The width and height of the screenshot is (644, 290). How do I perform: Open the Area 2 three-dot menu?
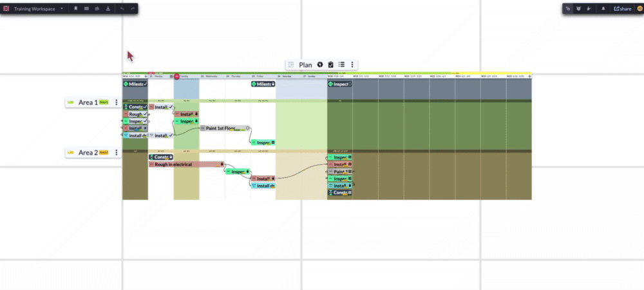tap(117, 153)
